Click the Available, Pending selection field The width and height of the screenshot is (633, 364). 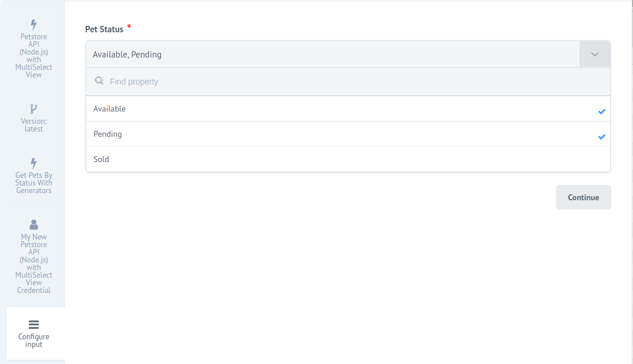tap(332, 54)
